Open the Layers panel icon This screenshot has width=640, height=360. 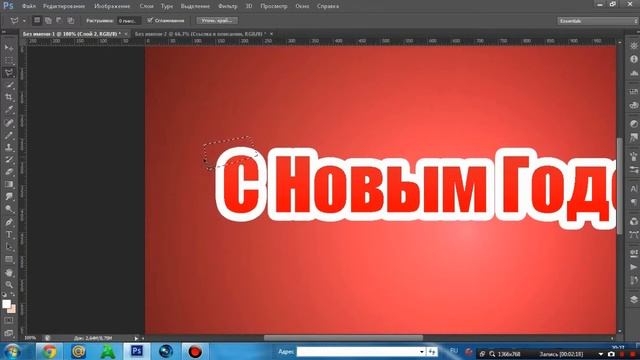(633, 299)
